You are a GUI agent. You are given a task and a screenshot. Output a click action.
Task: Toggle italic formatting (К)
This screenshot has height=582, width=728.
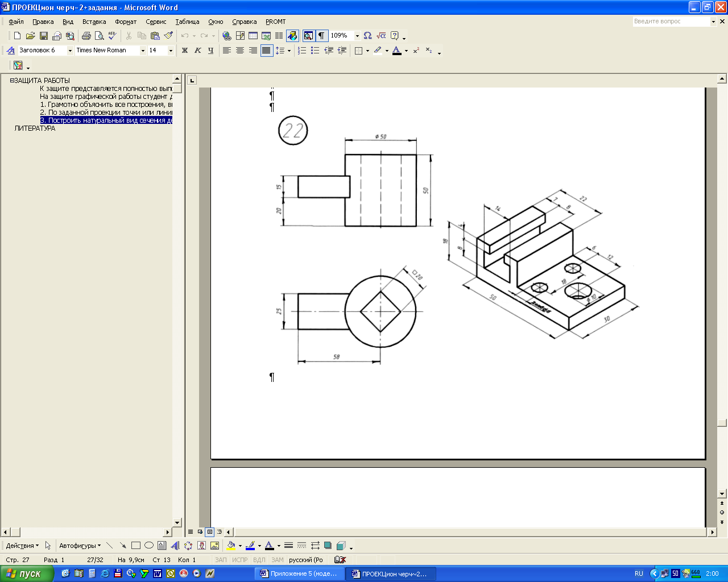click(x=197, y=51)
